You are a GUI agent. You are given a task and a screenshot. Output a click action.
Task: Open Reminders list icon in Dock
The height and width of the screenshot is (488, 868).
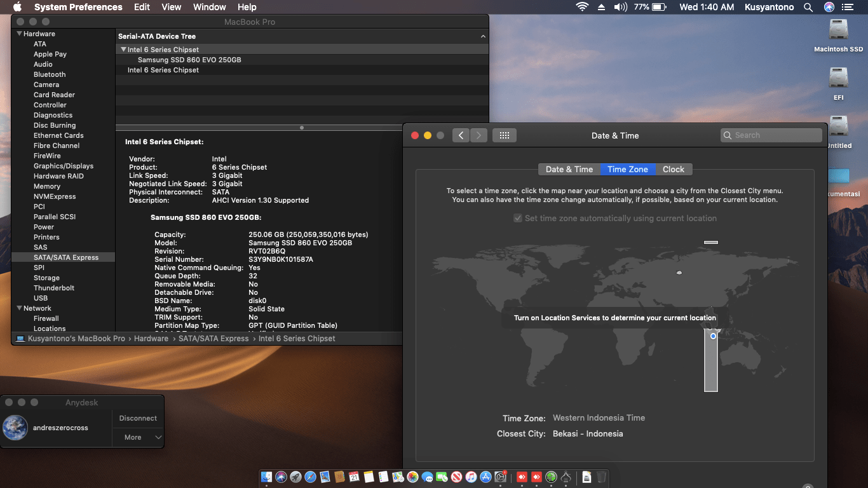(383, 477)
